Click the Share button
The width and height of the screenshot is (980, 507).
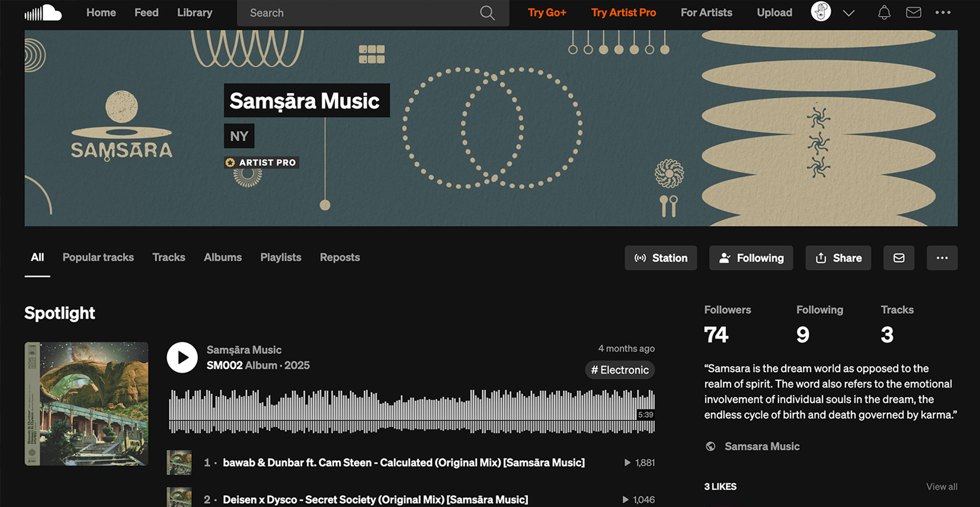838,258
